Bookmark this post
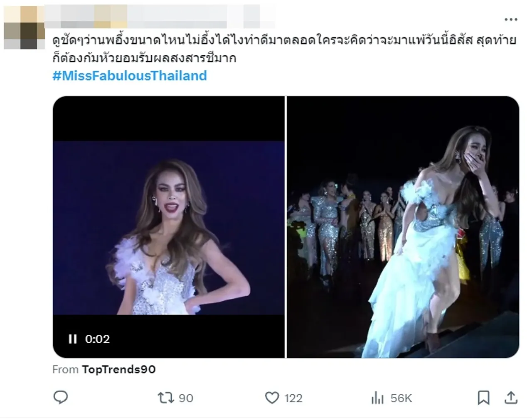The width and height of the screenshot is (532, 420). pyautogui.click(x=483, y=398)
